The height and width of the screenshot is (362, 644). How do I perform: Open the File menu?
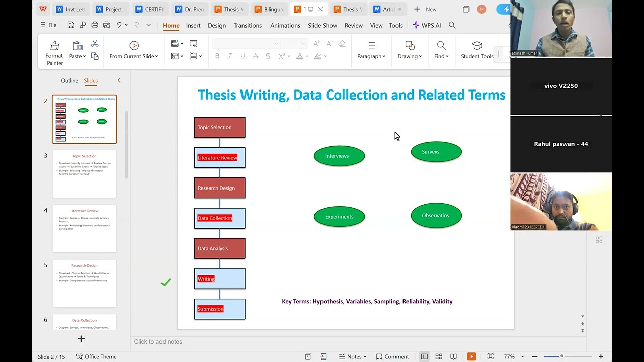pyautogui.click(x=48, y=25)
